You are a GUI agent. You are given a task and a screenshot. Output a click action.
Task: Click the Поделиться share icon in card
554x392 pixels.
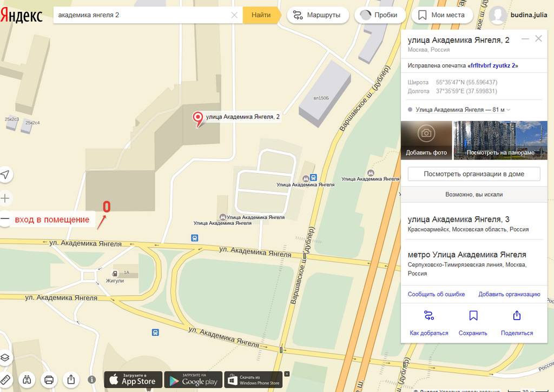coord(517,315)
